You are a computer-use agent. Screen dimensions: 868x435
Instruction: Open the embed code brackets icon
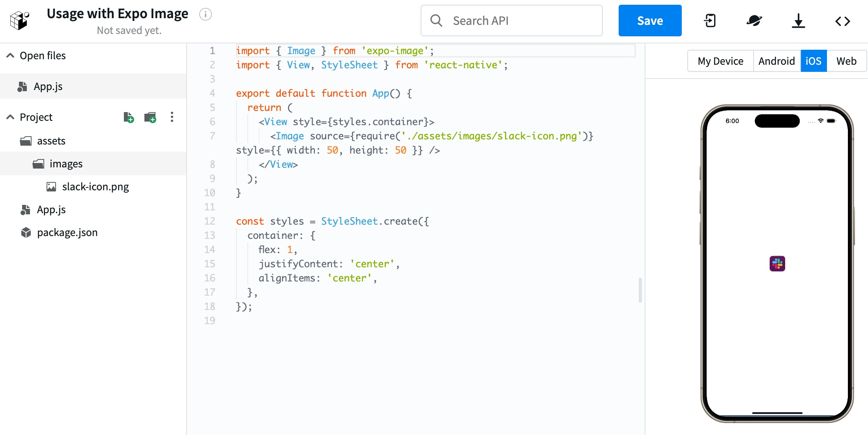(842, 21)
